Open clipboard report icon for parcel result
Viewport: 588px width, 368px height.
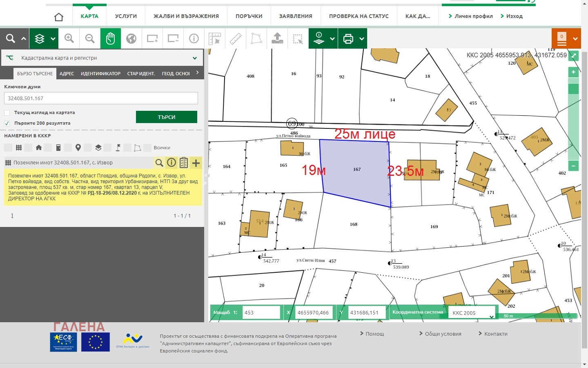(x=184, y=163)
